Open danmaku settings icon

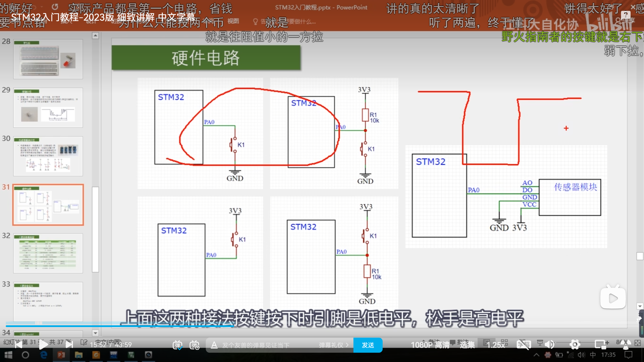pos(194,345)
